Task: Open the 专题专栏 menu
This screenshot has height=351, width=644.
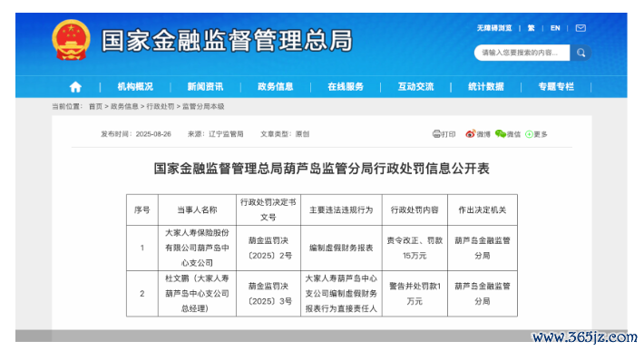Action: click(556, 87)
